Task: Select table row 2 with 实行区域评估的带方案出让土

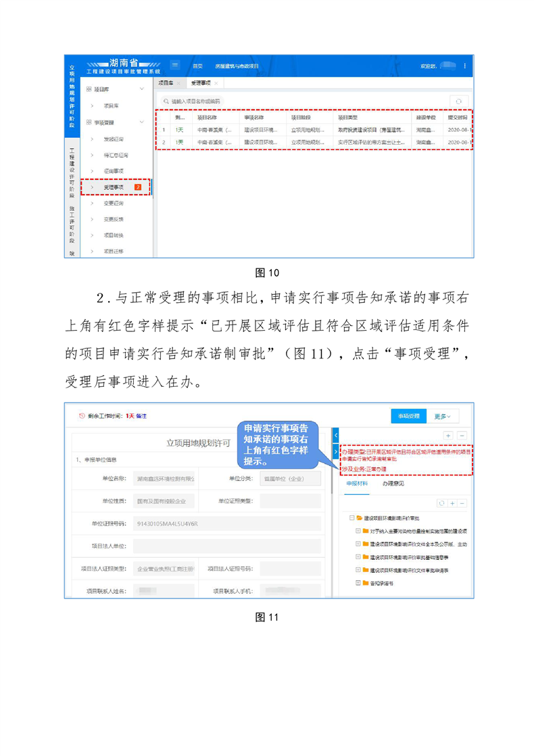Action: (x=315, y=142)
